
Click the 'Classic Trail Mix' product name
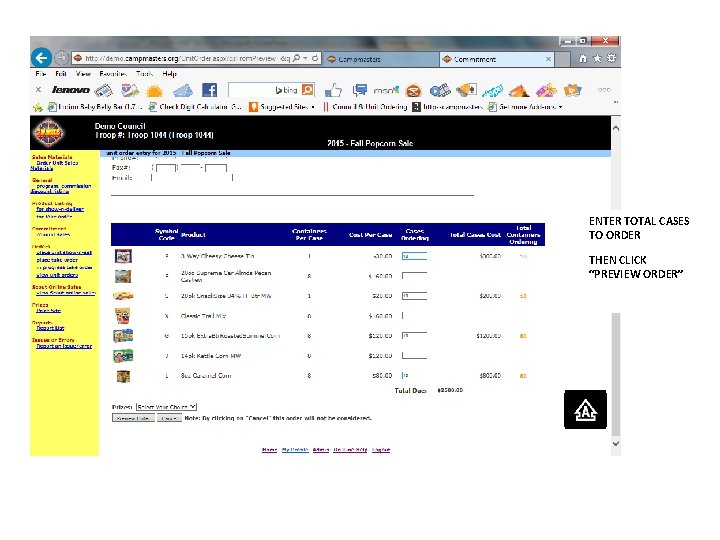pyautogui.click(x=203, y=316)
